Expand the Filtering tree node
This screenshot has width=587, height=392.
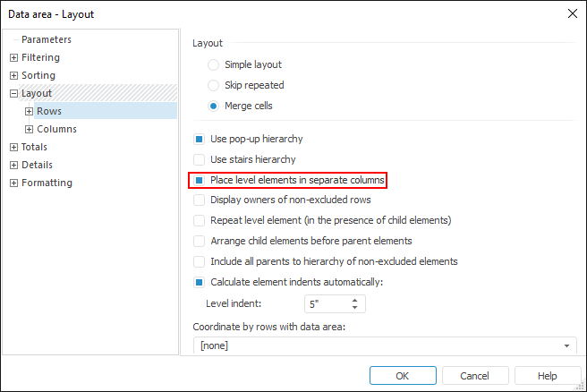[x=13, y=57]
